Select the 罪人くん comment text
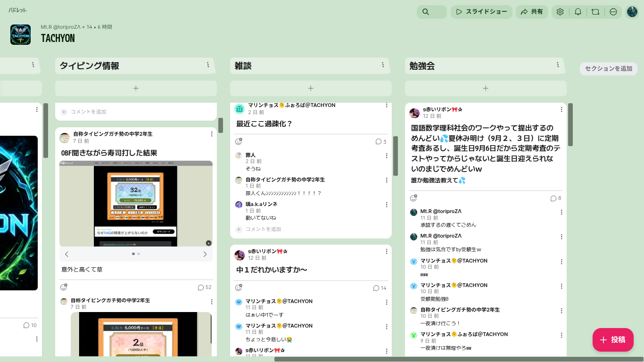The image size is (644, 362). click(283, 193)
